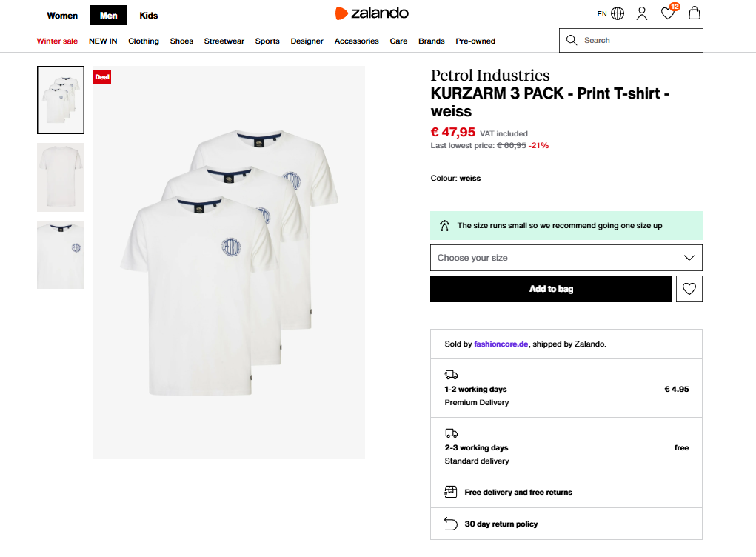
Task: Select the weiss colour label
Action: coord(469,178)
